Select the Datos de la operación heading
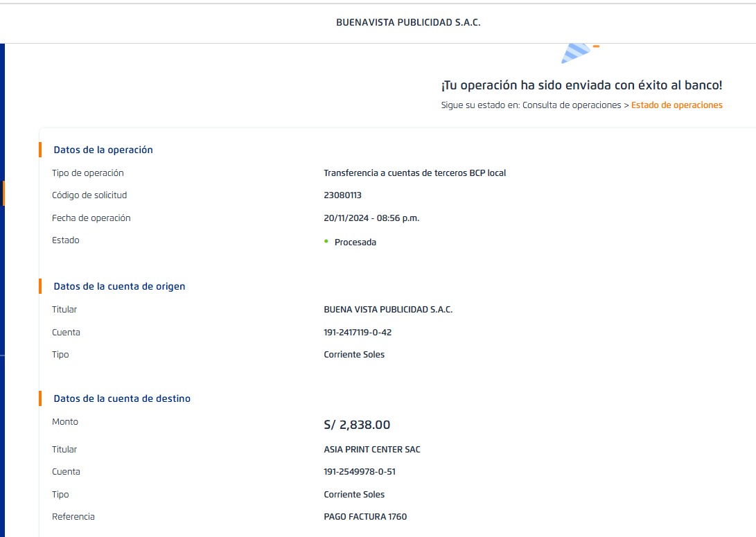This screenshot has width=756, height=537. tap(103, 150)
